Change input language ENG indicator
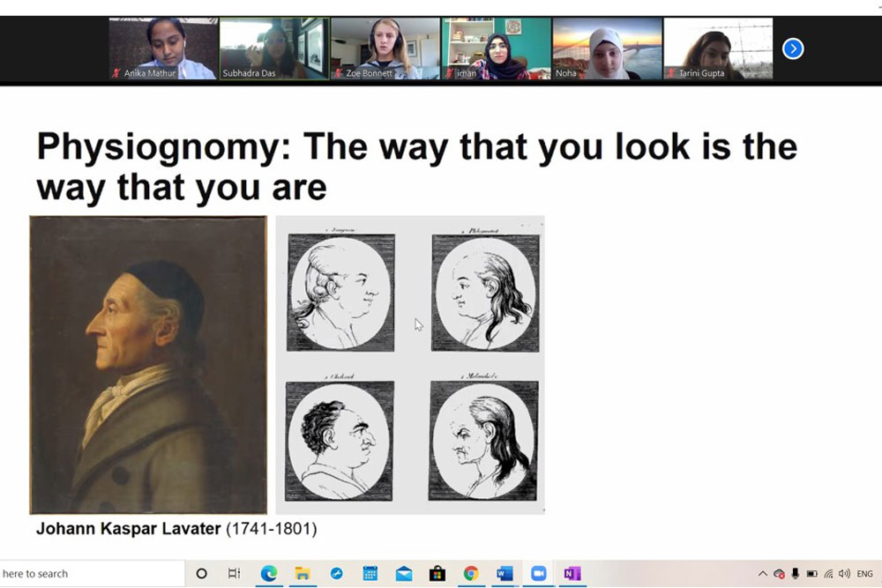882x588 pixels. click(865, 574)
